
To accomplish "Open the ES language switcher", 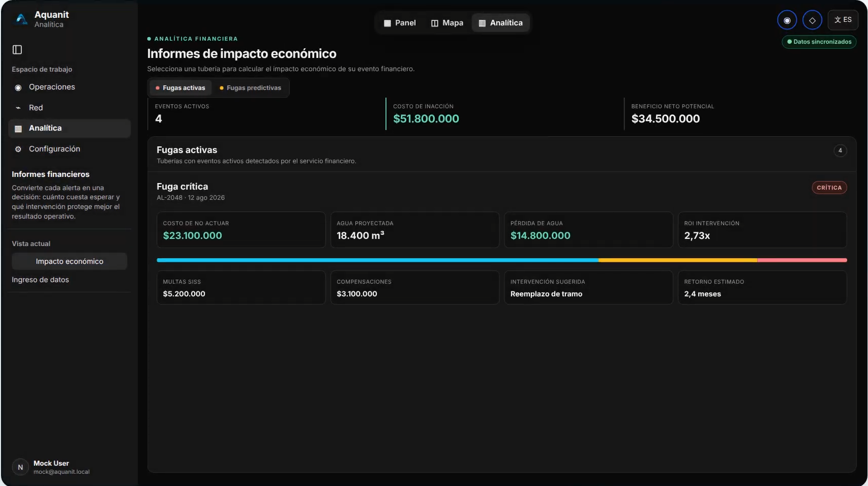I will [x=843, y=20].
